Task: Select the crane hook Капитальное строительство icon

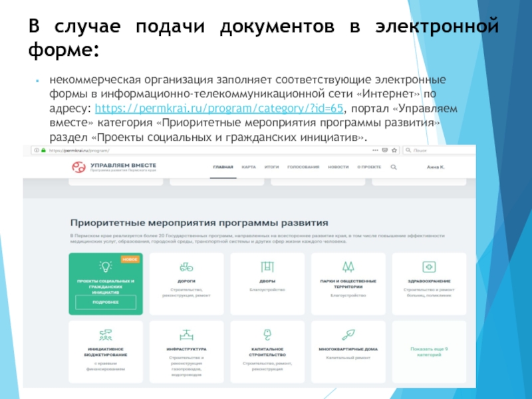Action: 267,334
